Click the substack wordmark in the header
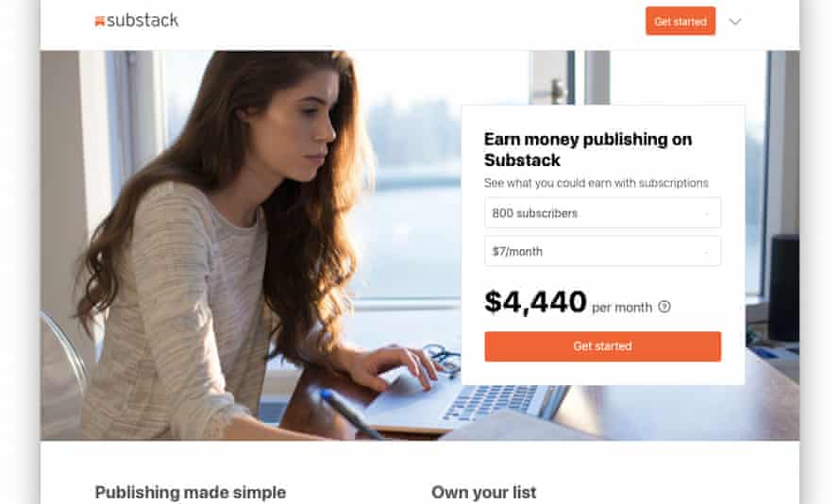 click(143, 21)
